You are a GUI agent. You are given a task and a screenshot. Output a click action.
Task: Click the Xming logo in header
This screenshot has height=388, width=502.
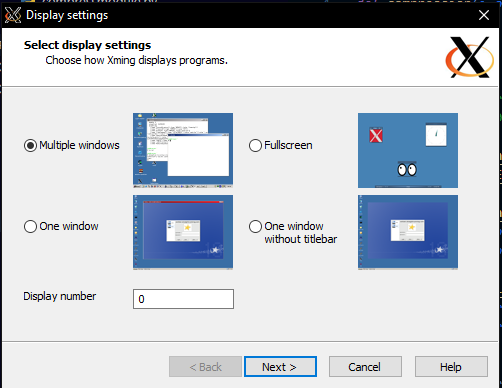click(470, 57)
